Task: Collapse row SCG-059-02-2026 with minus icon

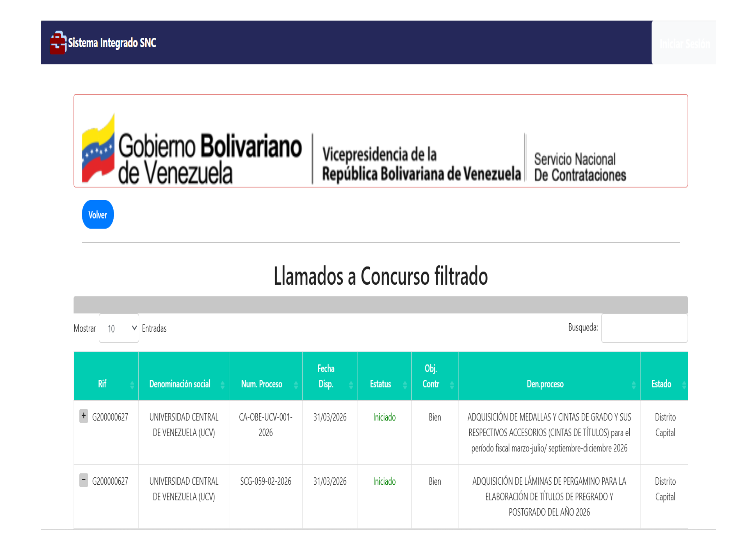Action: pyautogui.click(x=84, y=480)
